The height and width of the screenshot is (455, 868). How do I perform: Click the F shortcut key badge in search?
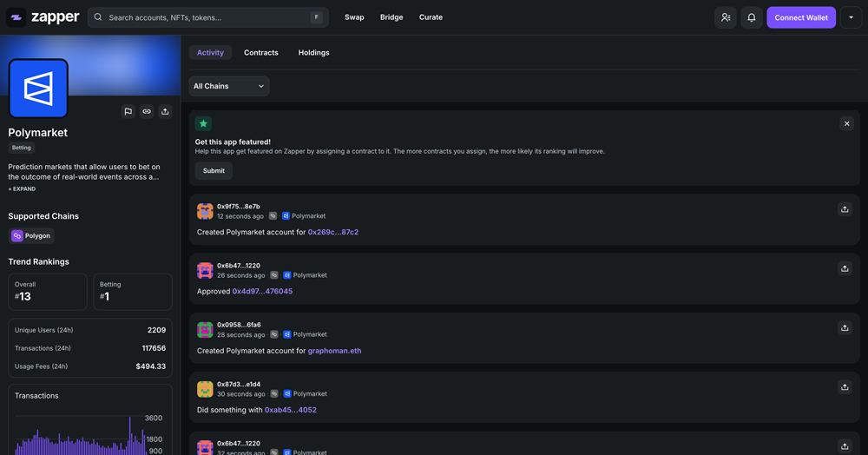[x=316, y=17]
